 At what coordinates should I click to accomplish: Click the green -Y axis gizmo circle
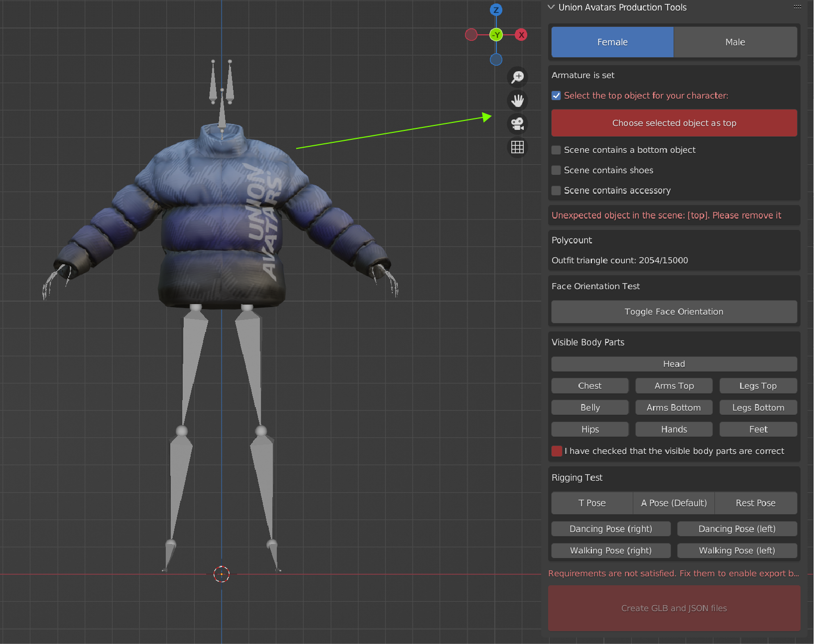click(496, 35)
